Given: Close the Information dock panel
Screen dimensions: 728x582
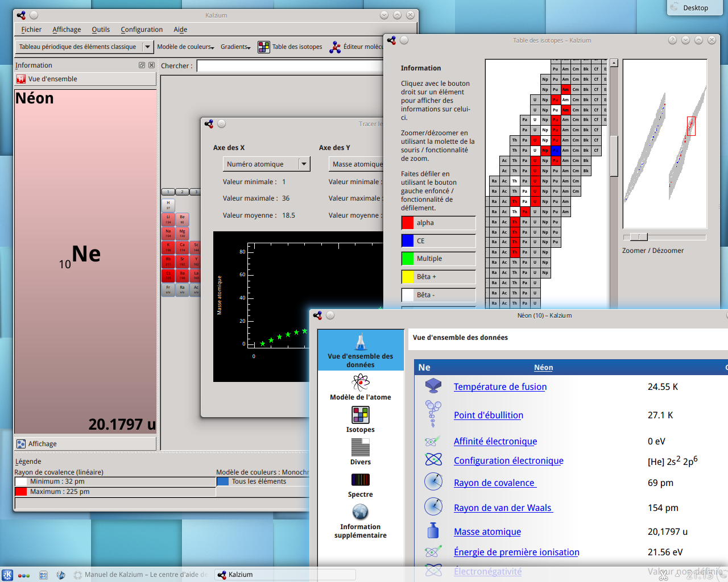Looking at the screenshot, I should point(151,65).
